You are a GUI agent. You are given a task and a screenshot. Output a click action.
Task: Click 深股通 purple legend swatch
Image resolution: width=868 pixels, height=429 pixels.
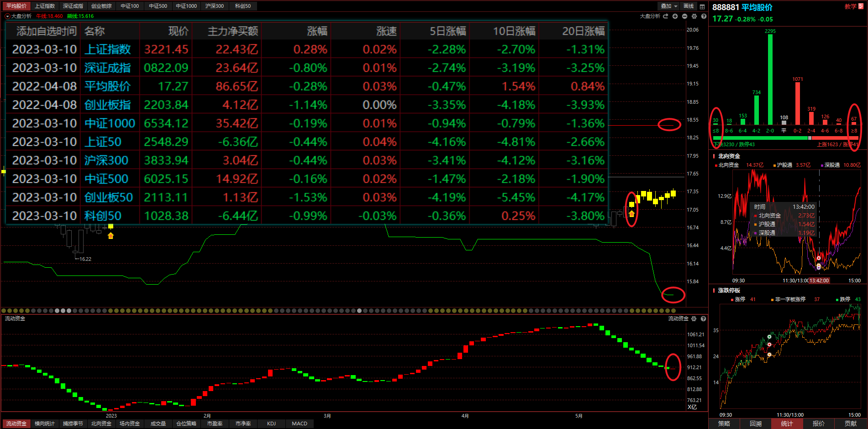[x=822, y=165]
